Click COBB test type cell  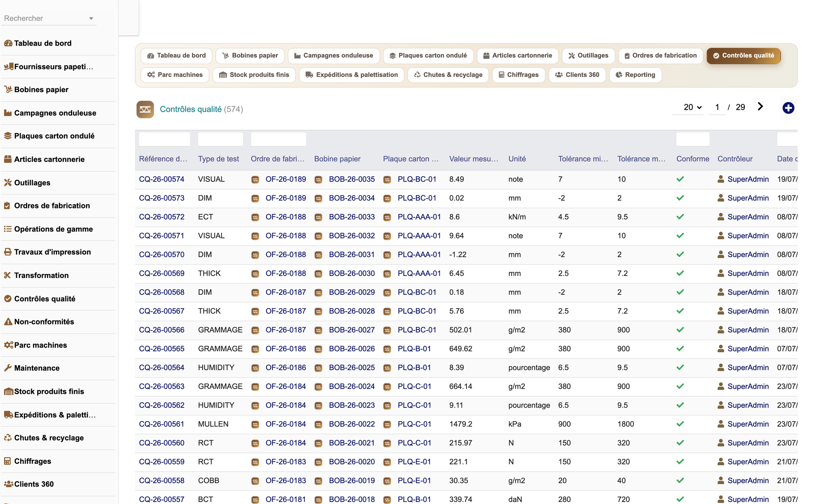click(209, 481)
